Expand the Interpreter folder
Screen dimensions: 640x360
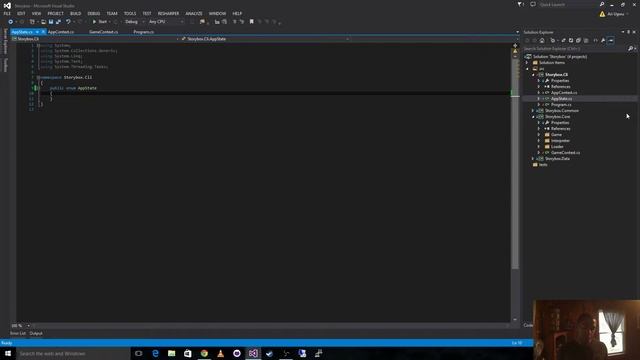click(539, 141)
